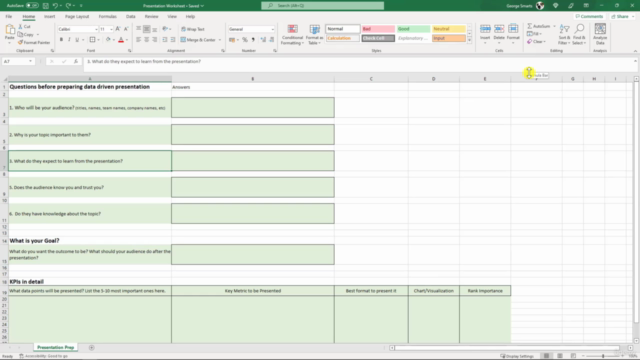Open the Fill dropdown in Editing
The height and width of the screenshot is (360, 640).
[534, 34]
